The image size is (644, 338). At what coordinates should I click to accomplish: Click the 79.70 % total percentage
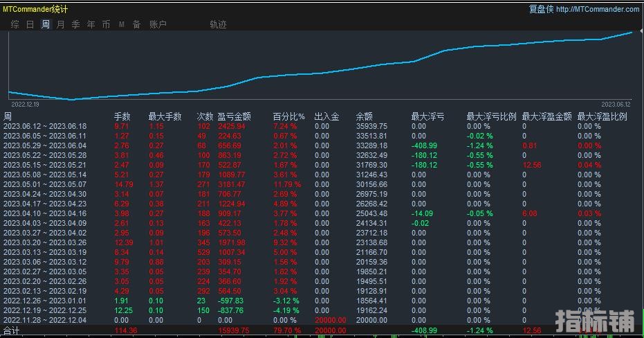287,330
